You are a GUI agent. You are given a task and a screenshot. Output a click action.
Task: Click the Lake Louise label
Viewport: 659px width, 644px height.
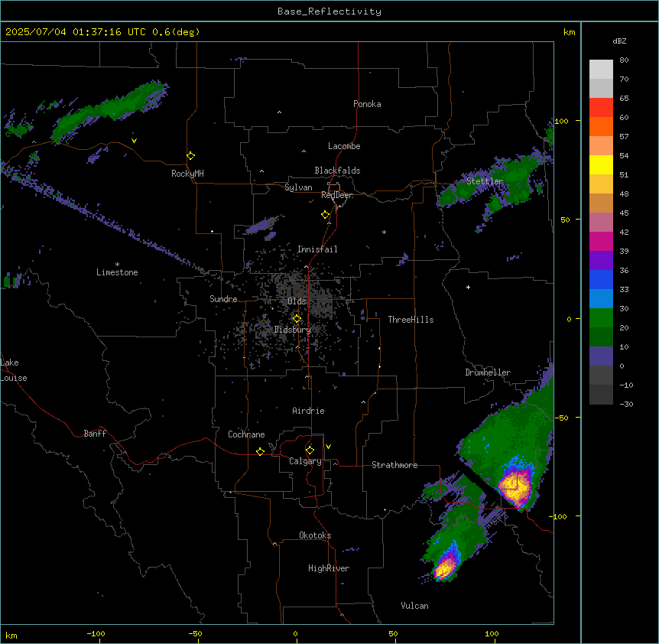click(x=14, y=370)
